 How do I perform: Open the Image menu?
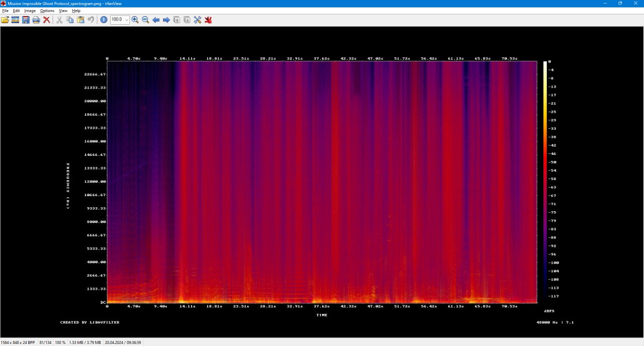click(x=30, y=11)
